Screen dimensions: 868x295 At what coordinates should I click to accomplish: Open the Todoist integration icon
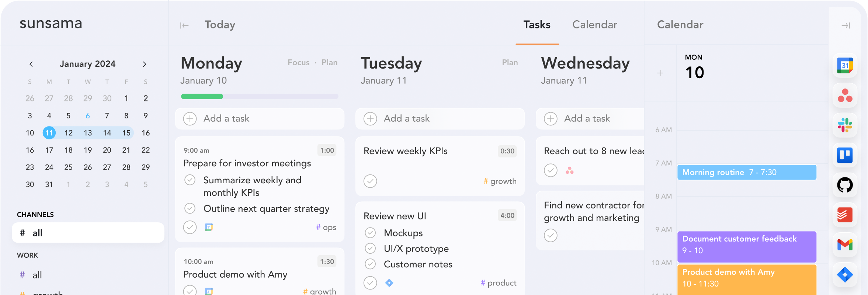coord(845,215)
